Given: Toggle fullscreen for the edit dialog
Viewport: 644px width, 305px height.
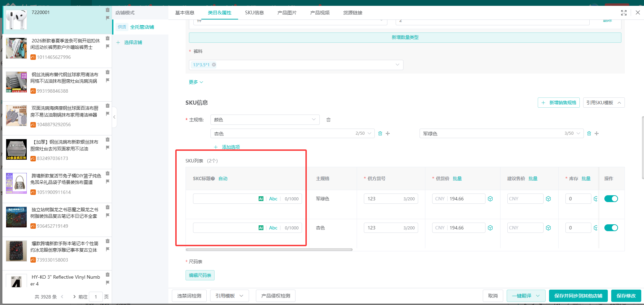Looking at the screenshot, I should click(x=624, y=13).
